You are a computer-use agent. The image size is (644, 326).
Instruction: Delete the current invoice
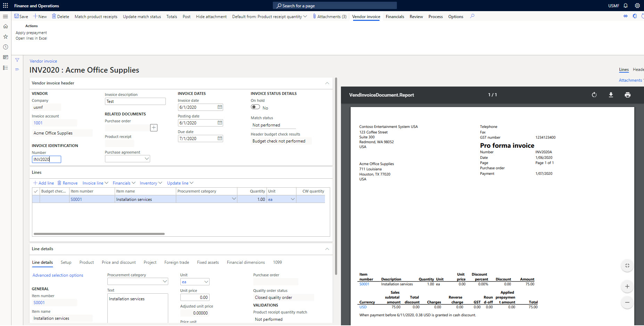pos(60,16)
